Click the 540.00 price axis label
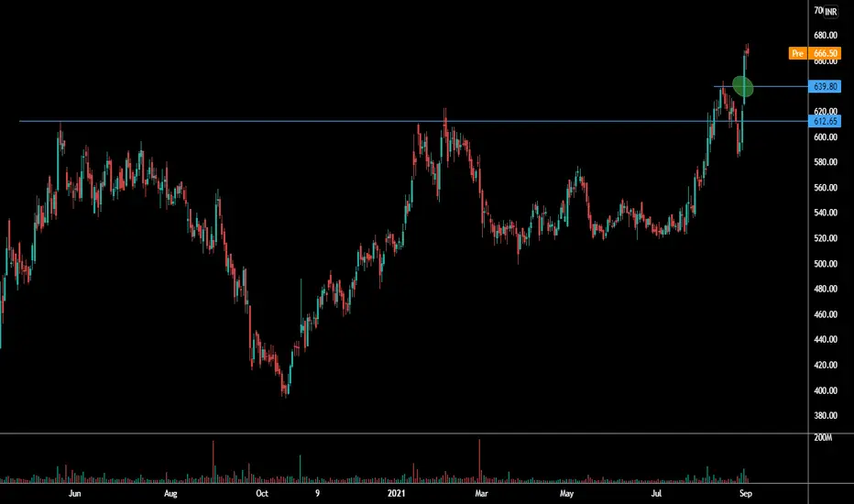The height and width of the screenshot is (504, 854). tap(825, 213)
